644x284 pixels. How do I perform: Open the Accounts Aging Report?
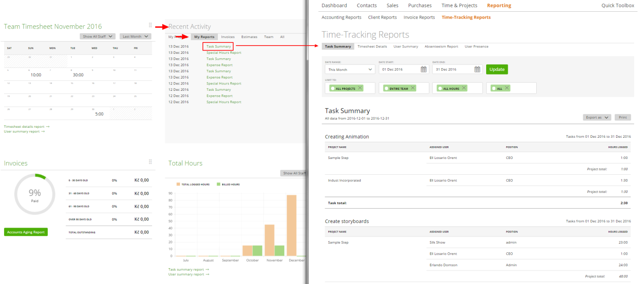[26, 232]
